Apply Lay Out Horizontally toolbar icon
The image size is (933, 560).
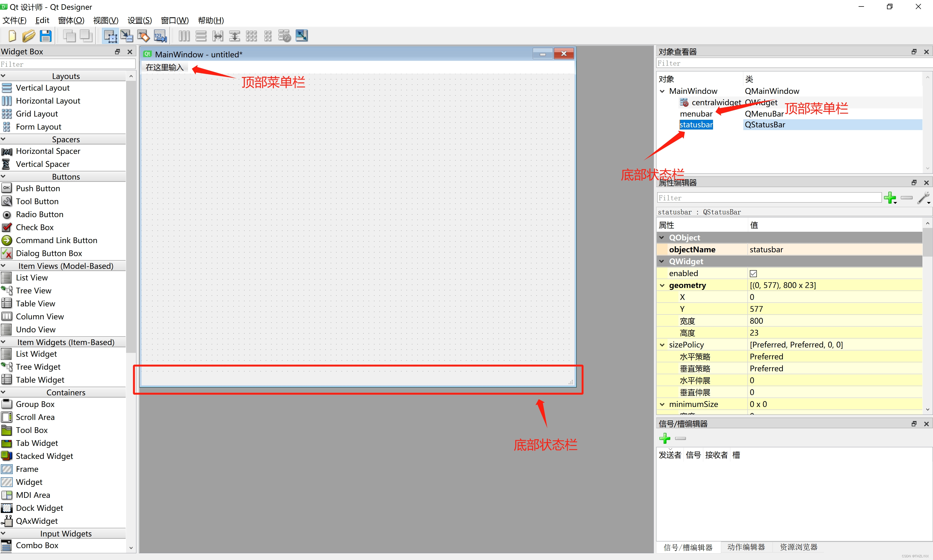[184, 36]
